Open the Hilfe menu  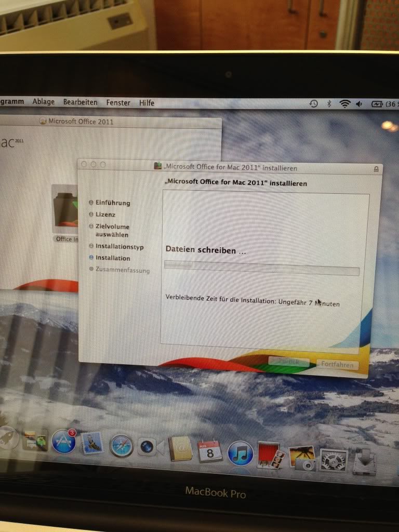coord(147,103)
